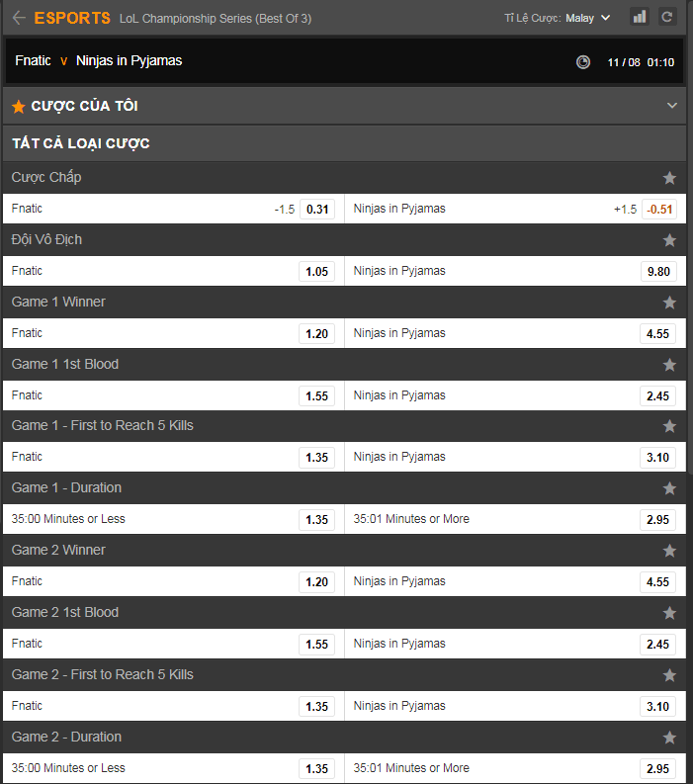The image size is (693, 784).
Task: Bet on Fnatic -1.5 at 0.31
Action: coord(317,209)
